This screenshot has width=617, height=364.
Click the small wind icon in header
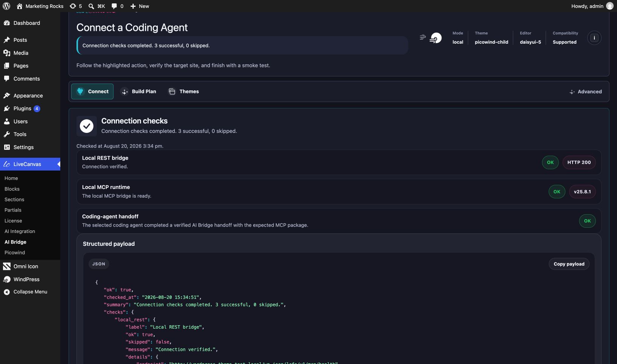[423, 37]
